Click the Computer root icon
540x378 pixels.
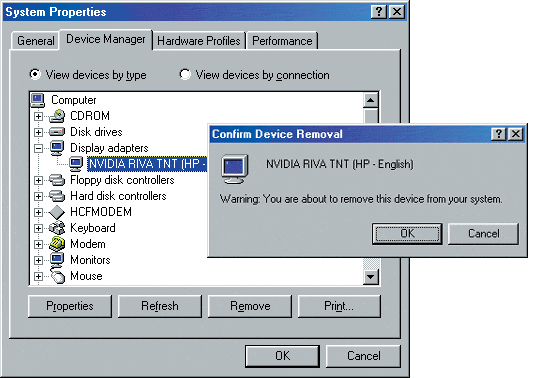38,100
